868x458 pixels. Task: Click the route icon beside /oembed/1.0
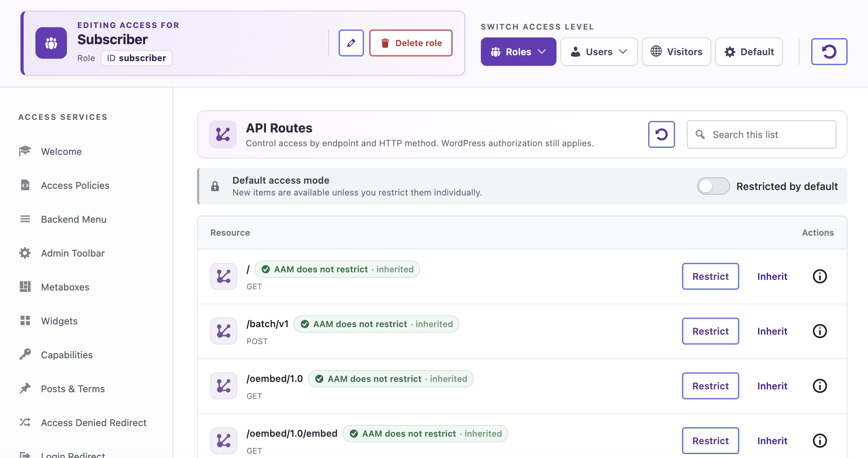[x=224, y=386]
